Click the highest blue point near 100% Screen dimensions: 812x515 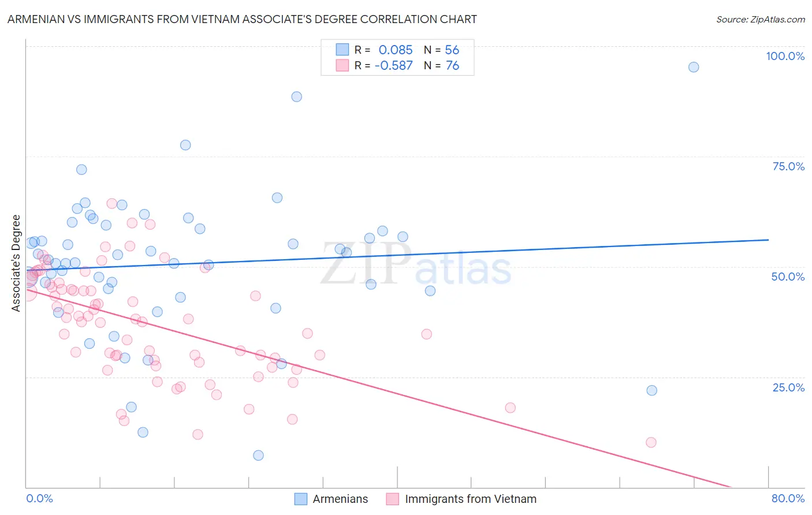coord(694,67)
